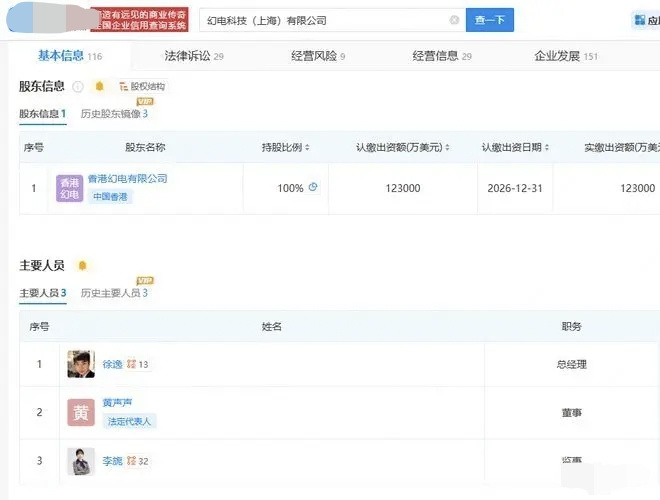Click the 2026-12-31 date cell

tap(515, 188)
